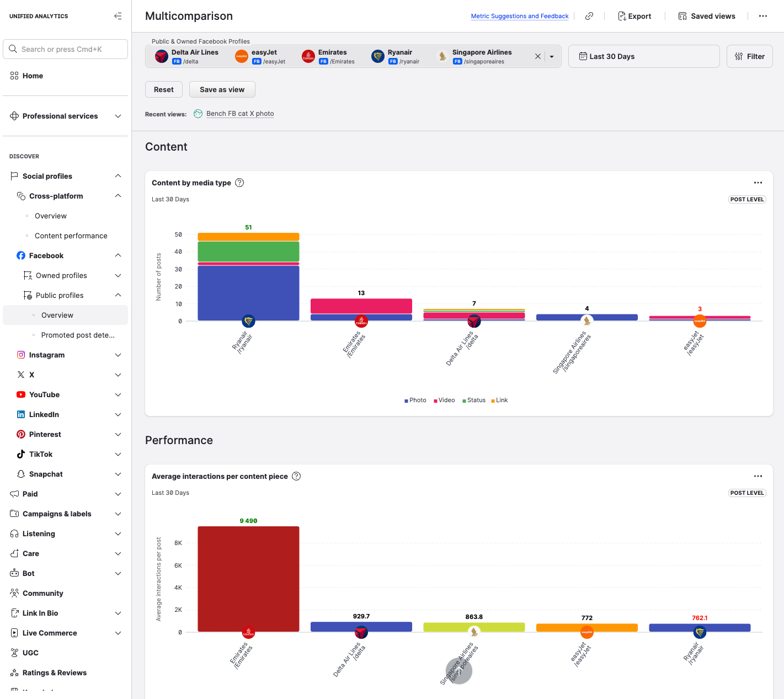784x699 pixels.
Task: Toggle Photo series in chart legend
Action: coord(415,401)
